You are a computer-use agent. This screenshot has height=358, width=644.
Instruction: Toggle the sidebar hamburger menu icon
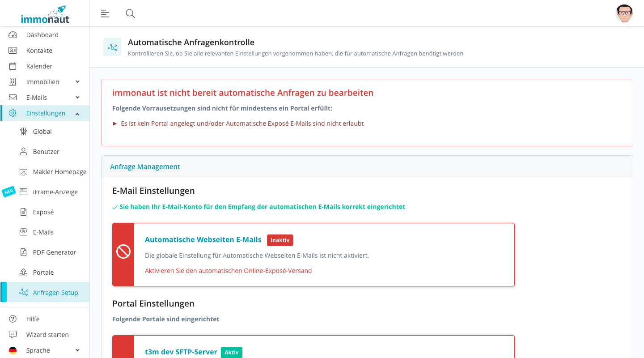(x=105, y=13)
